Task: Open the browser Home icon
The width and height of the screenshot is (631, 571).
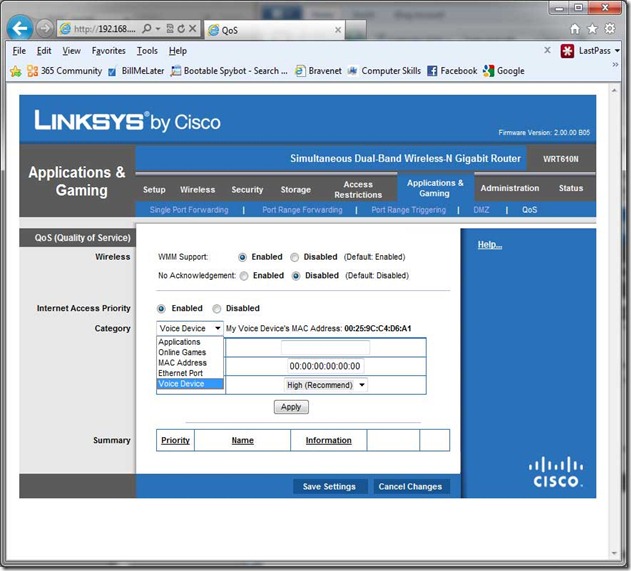Action: click(575, 29)
